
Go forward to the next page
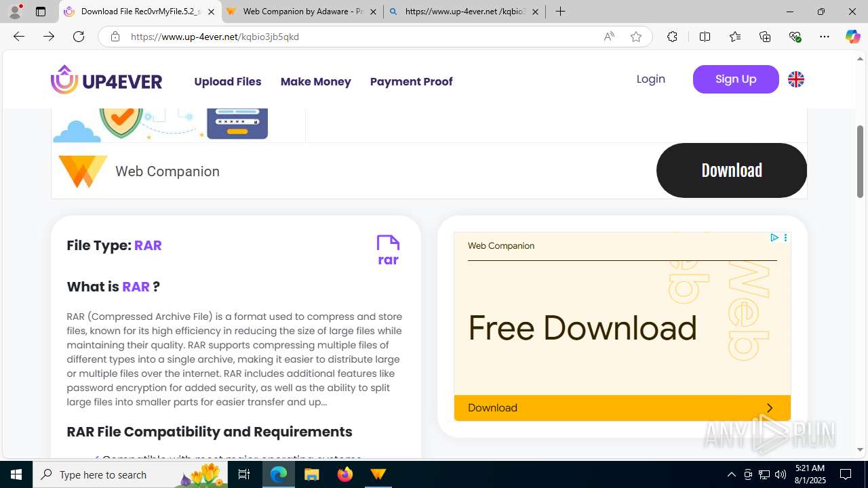(x=49, y=37)
